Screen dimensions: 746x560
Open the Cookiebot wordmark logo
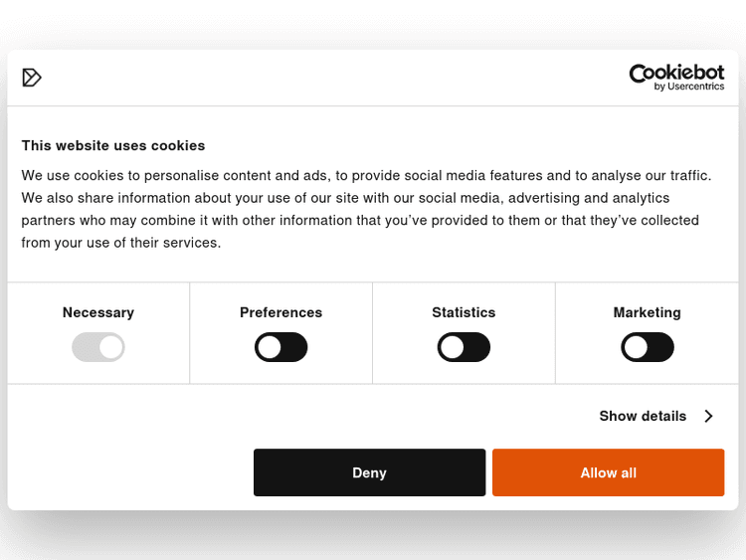point(676,72)
